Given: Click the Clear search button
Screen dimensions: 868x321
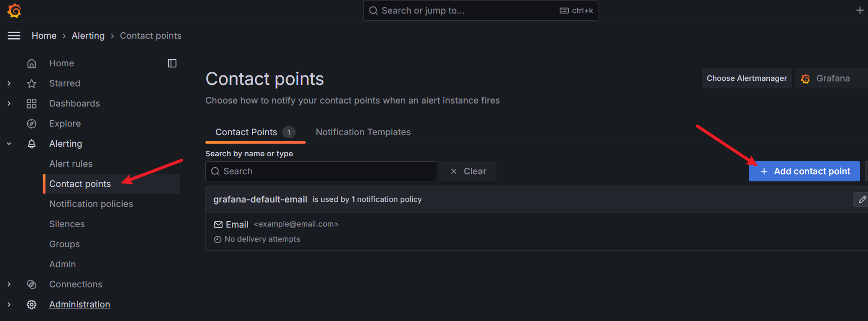Looking at the screenshot, I should click(468, 171).
